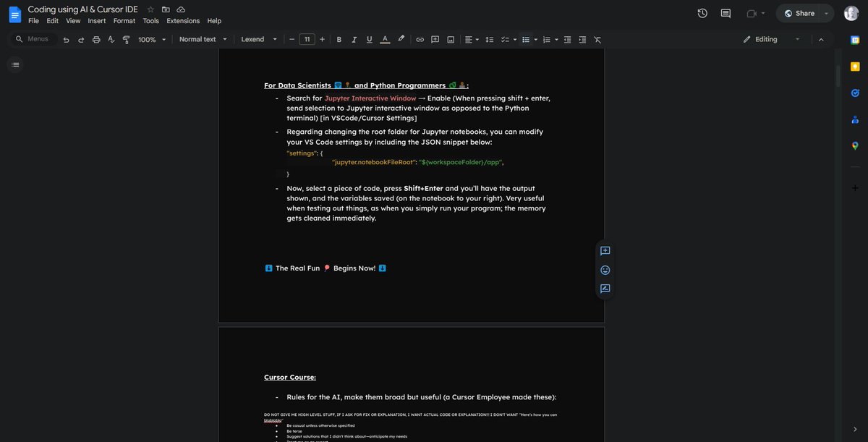Open View menu
The width and height of the screenshot is (868, 442).
point(73,21)
